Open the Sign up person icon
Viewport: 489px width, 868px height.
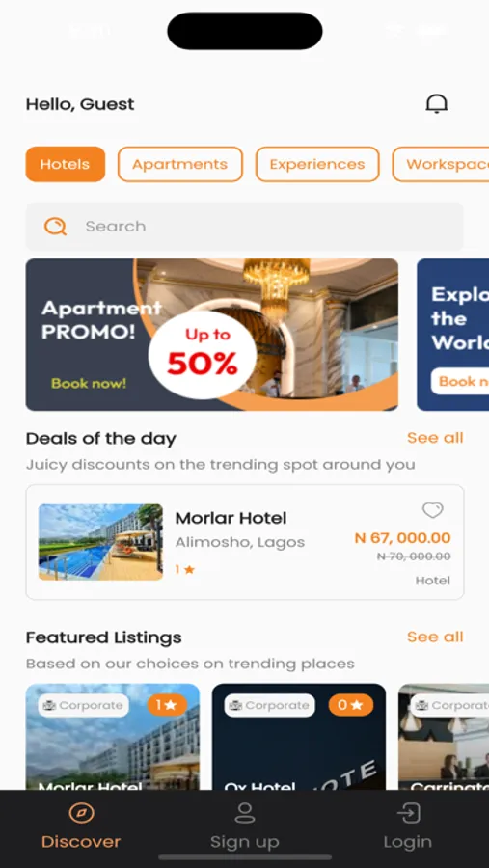tap(244, 813)
